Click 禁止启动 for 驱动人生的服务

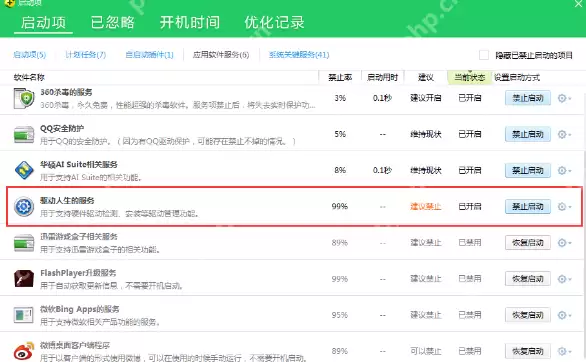click(x=528, y=207)
